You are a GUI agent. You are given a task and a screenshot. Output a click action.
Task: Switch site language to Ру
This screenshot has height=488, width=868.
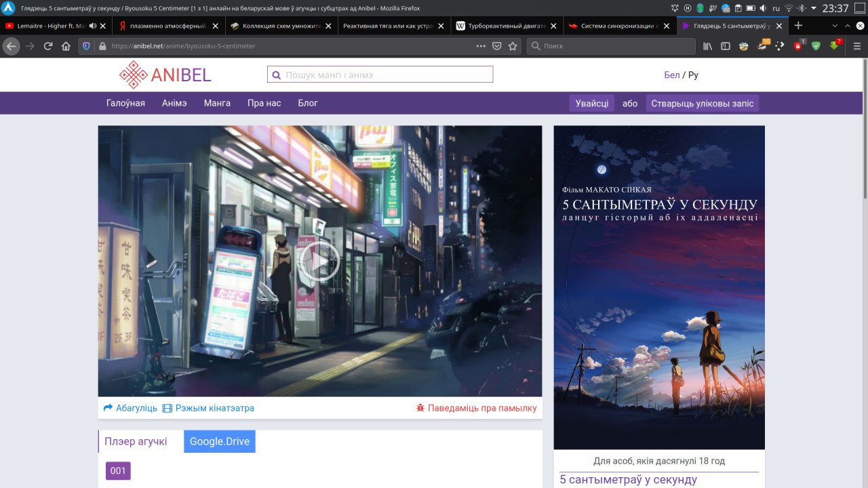(x=693, y=75)
